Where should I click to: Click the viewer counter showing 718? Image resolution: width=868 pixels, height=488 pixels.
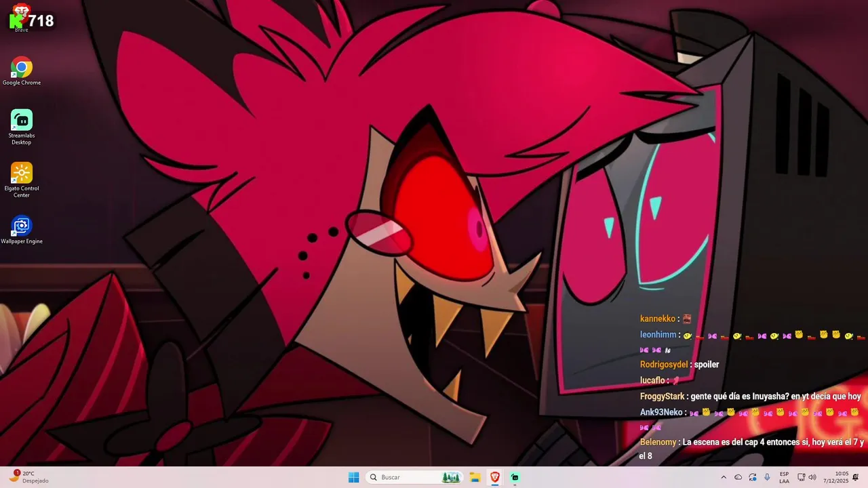(x=32, y=21)
